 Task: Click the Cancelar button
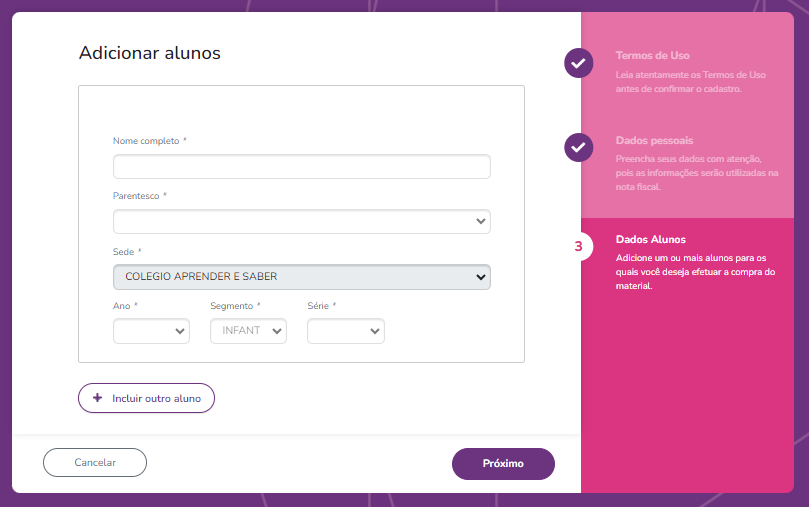(x=95, y=463)
